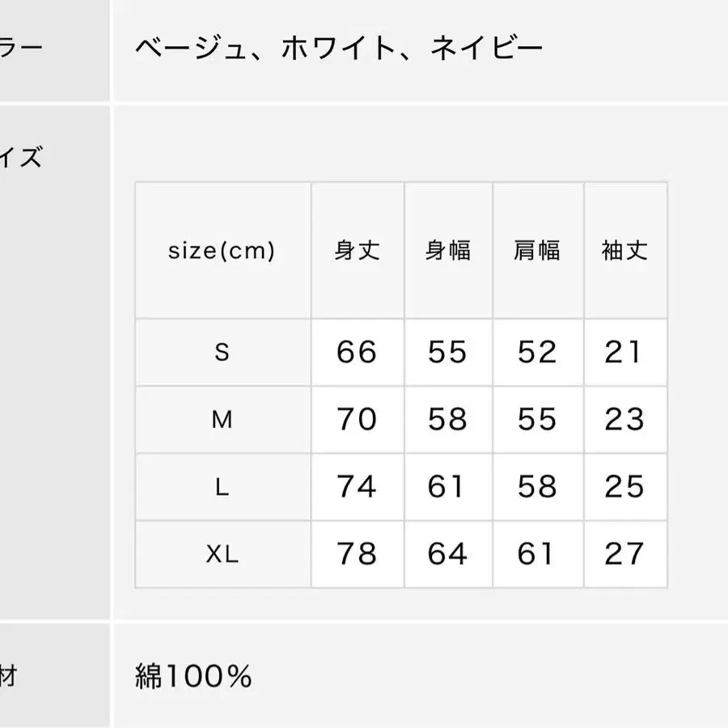Viewport: 728px width, 728px height.
Task: Select the S size row label
Action: click(x=222, y=353)
